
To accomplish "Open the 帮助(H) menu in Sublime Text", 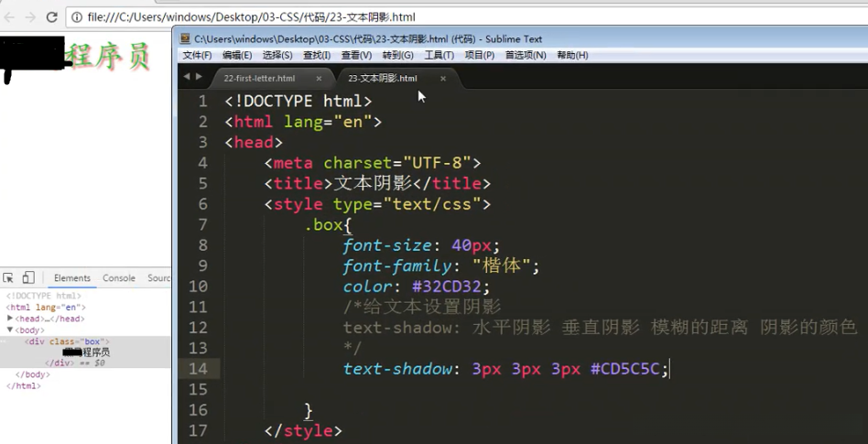I will coord(572,55).
